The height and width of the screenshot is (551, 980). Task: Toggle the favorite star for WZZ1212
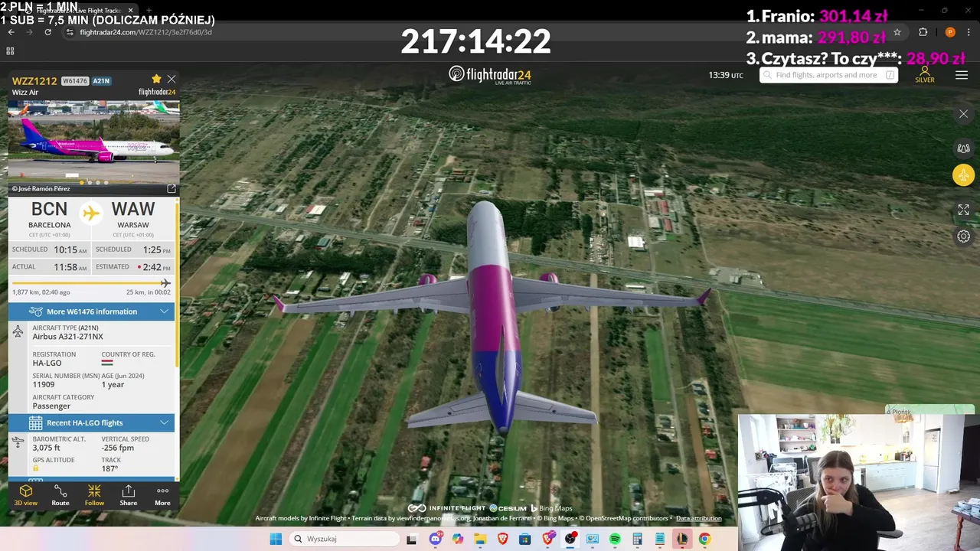click(156, 79)
